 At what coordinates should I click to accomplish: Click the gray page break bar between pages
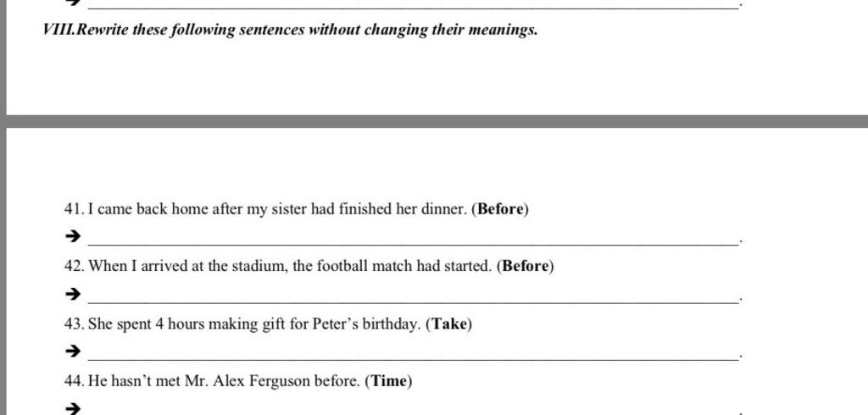pyautogui.click(x=434, y=122)
